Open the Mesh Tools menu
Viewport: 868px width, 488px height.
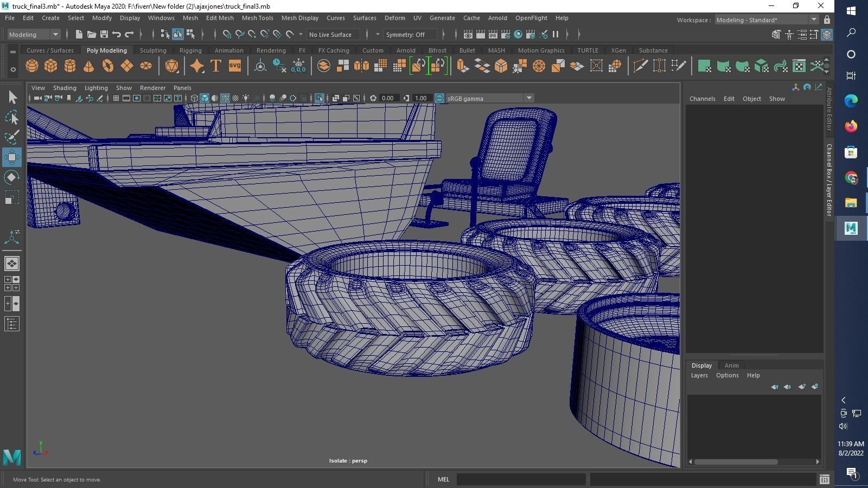(257, 18)
